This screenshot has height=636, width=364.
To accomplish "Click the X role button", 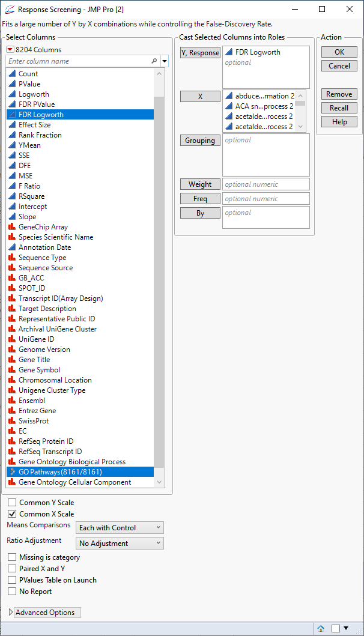I will click(200, 97).
